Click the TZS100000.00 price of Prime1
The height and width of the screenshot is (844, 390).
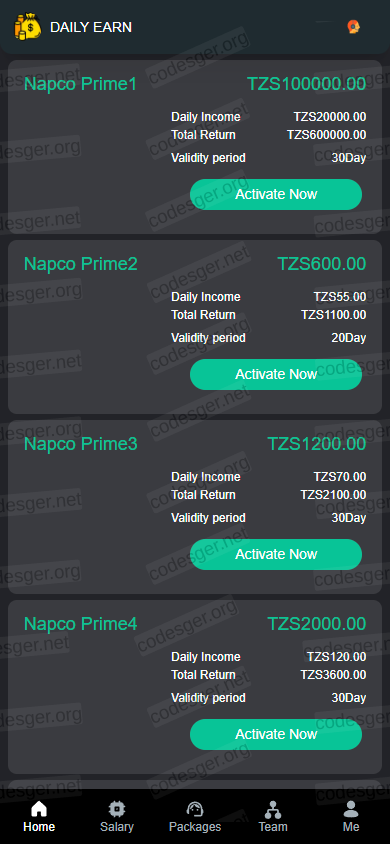pyautogui.click(x=307, y=84)
